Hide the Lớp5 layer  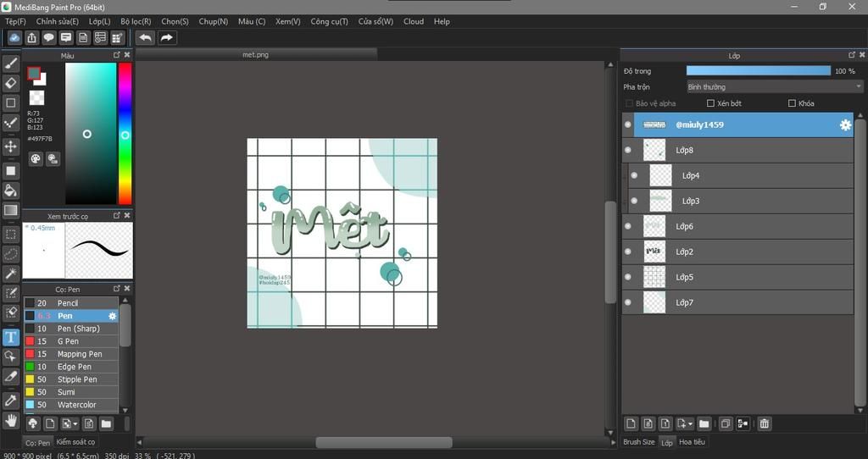tap(628, 277)
